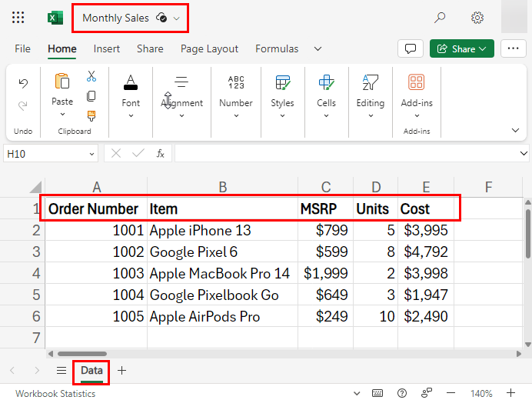Open the Cells group
Screen dimensions: 532x400
(x=326, y=96)
